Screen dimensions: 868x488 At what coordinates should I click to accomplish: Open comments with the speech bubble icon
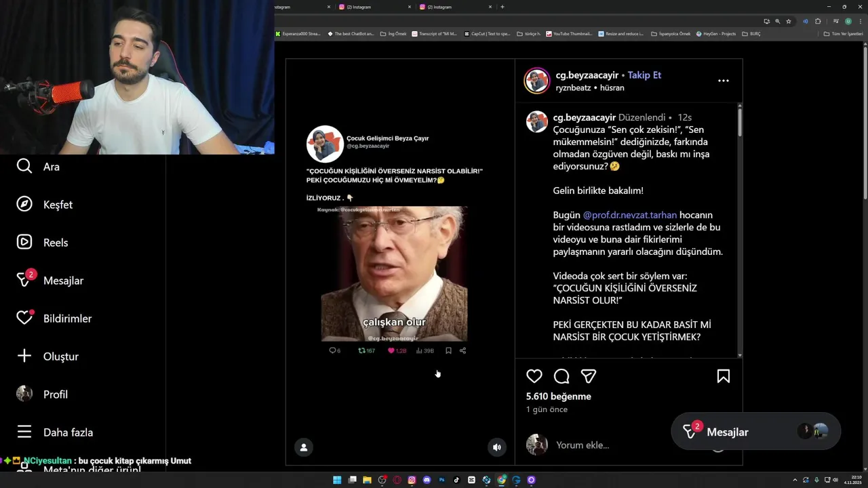pos(561,376)
